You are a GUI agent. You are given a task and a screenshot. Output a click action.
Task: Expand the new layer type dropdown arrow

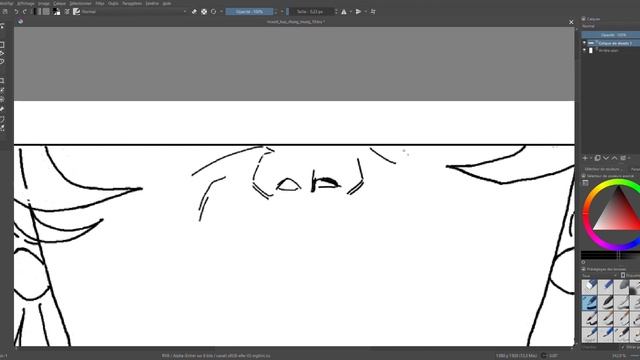point(591,158)
